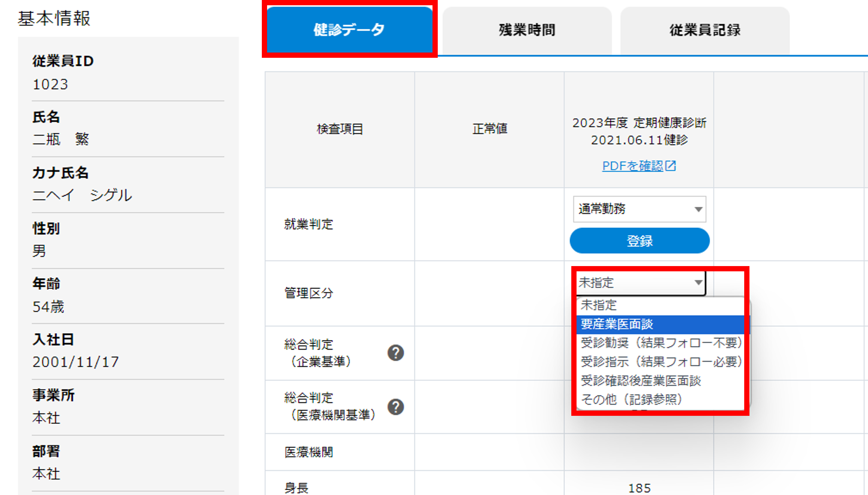Image resolution: width=868 pixels, height=495 pixels.
Task: Select 受診勧奨（結果フォロー不要）option
Action: [x=661, y=342]
